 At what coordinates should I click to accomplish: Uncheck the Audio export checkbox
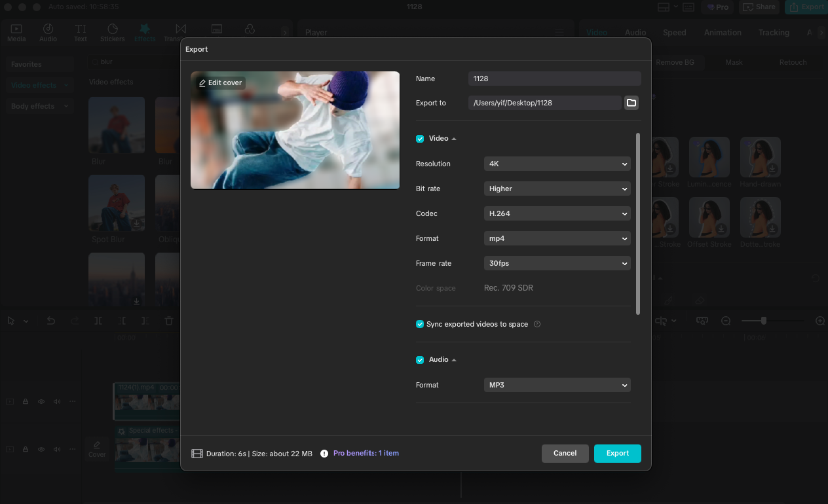pos(419,359)
